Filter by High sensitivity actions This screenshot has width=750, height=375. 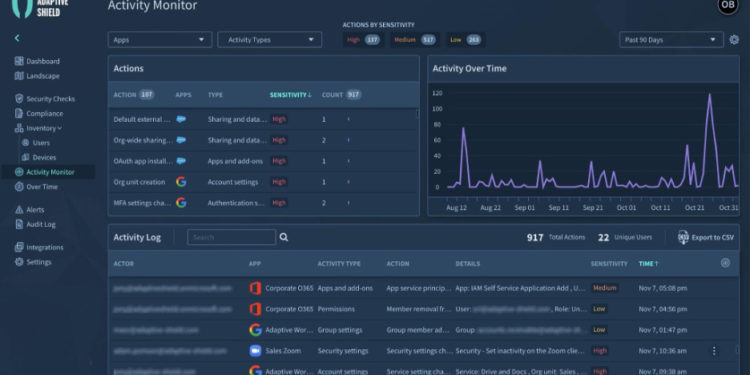point(363,40)
